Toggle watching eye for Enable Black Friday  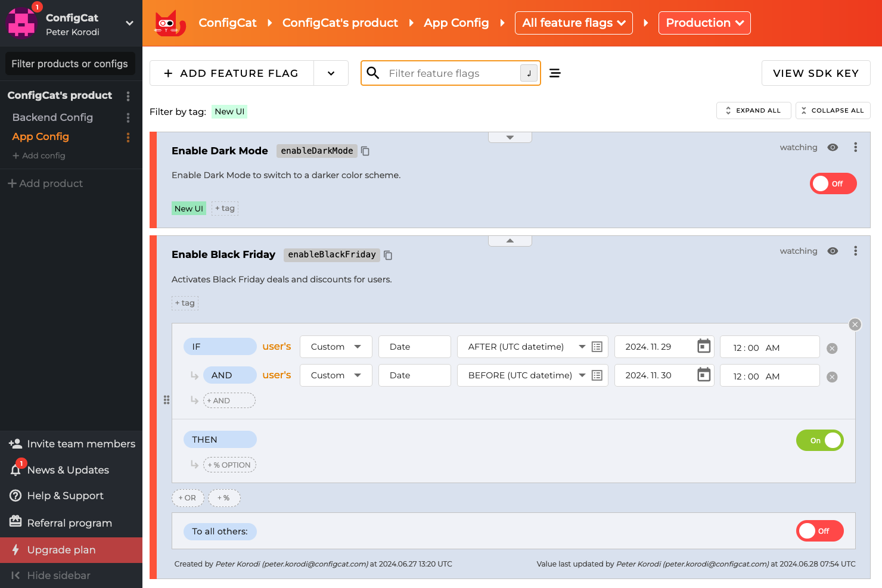click(833, 251)
